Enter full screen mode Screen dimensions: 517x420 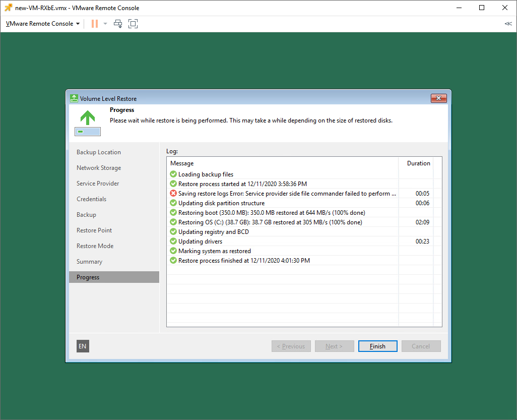click(133, 24)
